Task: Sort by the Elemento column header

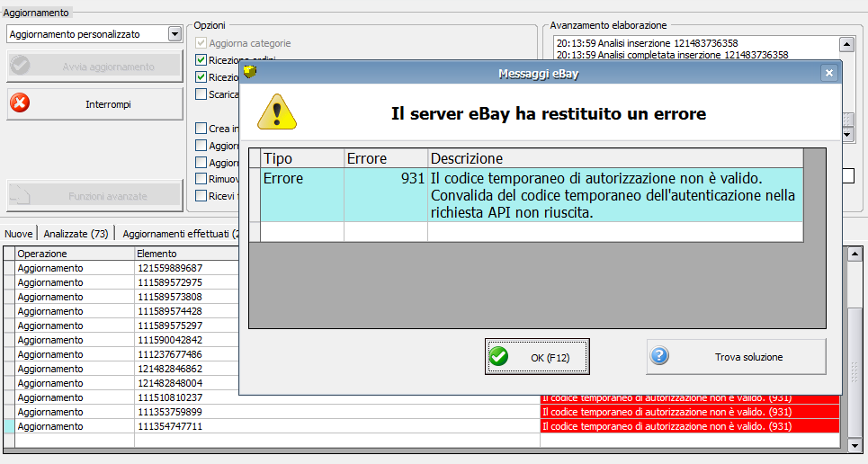Action: click(186, 254)
